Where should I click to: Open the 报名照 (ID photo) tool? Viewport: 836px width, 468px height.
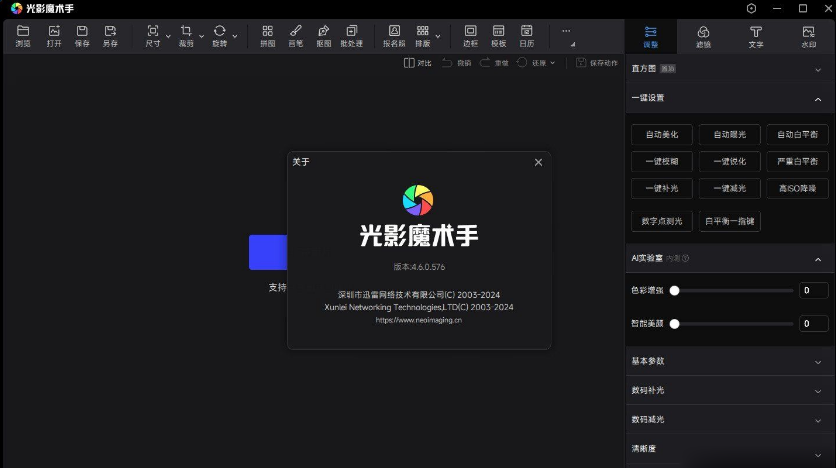point(394,36)
